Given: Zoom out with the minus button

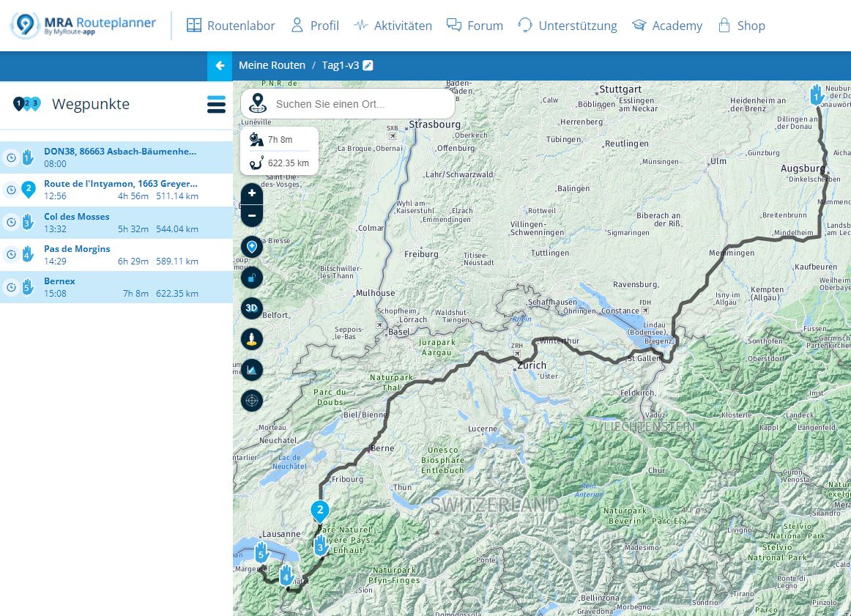Looking at the screenshot, I should [x=252, y=215].
